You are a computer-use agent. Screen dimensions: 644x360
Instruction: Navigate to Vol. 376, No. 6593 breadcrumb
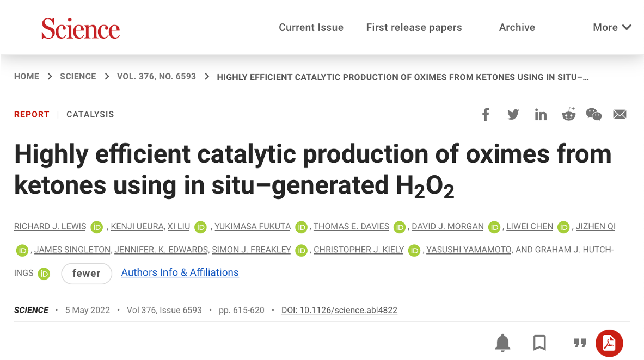[156, 76]
